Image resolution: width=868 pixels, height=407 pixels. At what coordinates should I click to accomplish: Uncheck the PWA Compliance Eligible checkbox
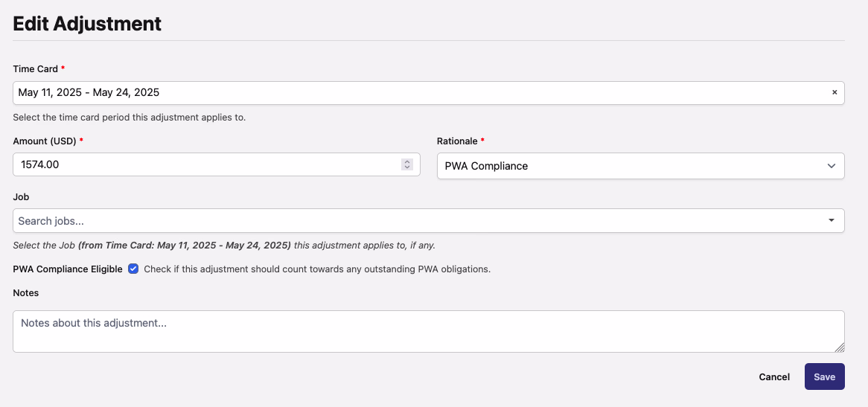[x=133, y=269]
